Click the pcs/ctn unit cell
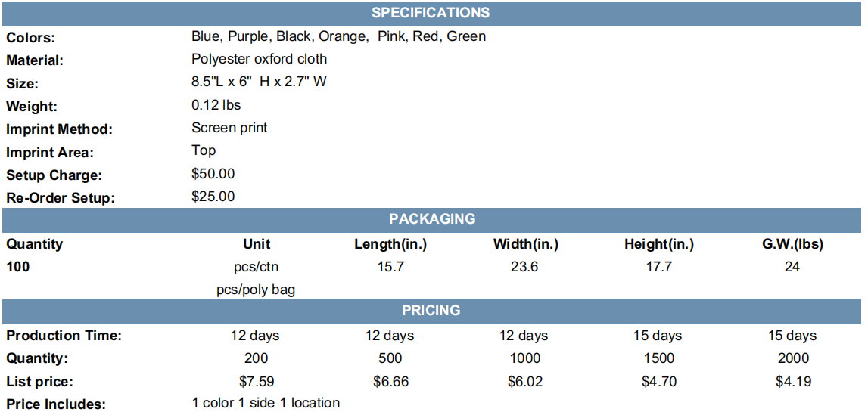 tap(257, 268)
